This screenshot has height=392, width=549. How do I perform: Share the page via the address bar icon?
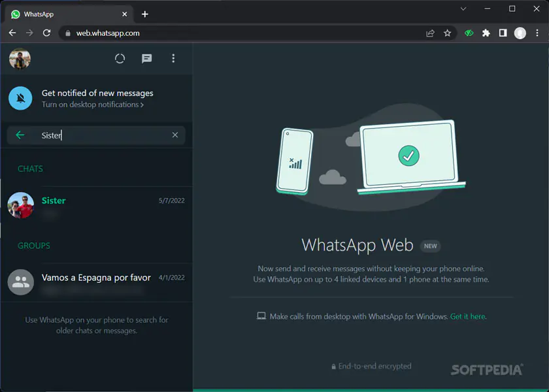(x=431, y=33)
